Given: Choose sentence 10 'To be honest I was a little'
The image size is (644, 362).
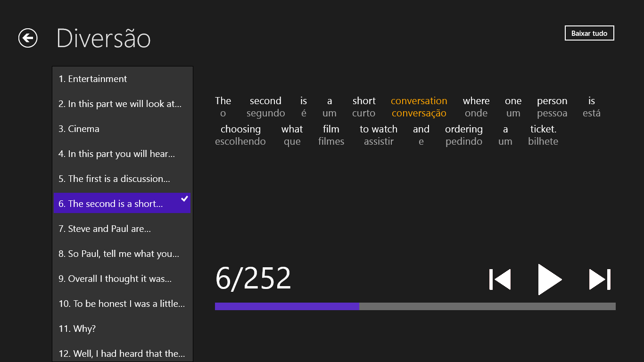Looking at the screenshot, I should pyautogui.click(x=122, y=304).
